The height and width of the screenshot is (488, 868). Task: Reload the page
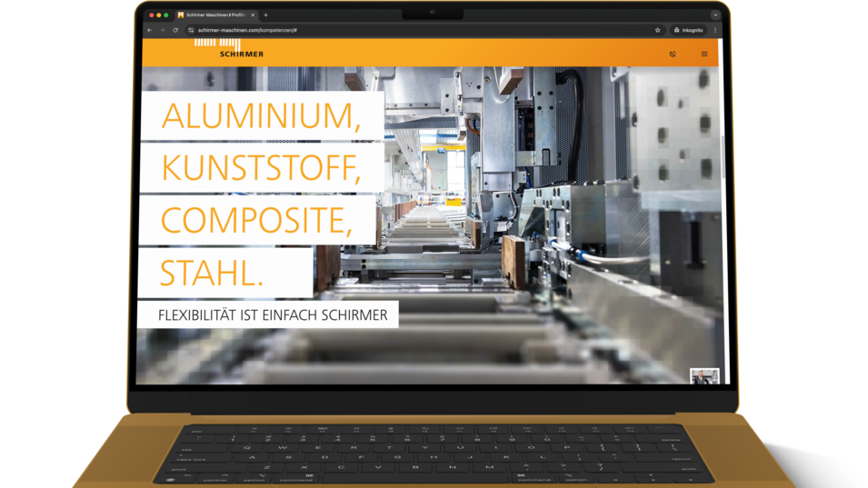[x=175, y=30]
